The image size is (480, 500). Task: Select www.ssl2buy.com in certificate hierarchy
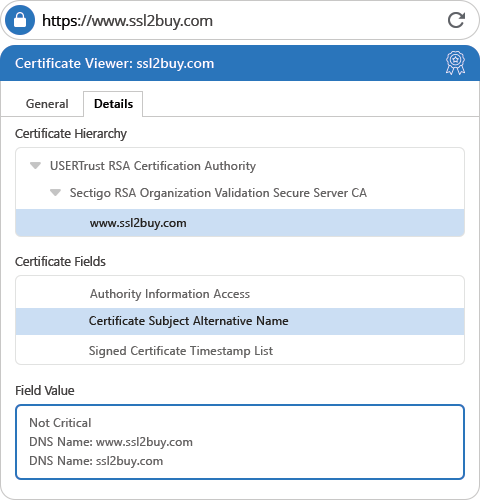tap(240, 223)
